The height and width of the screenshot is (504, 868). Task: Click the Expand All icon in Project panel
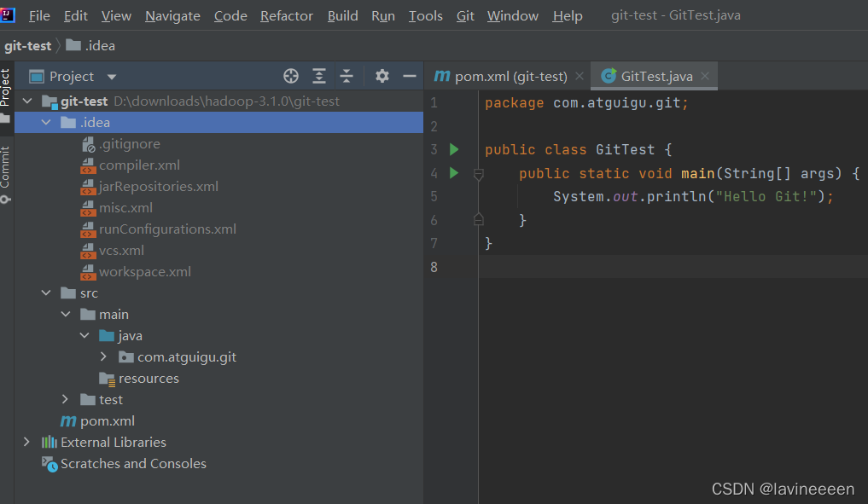(x=319, y=76)
